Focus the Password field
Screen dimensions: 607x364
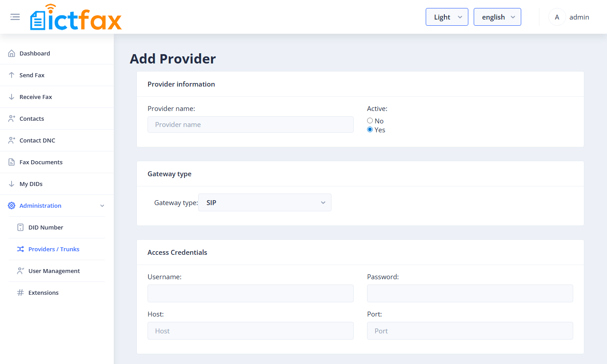click(470, 293)
